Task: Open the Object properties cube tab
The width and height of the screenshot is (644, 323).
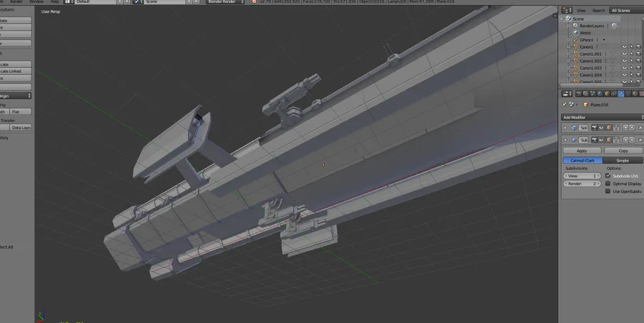Action: [x=607, y=94]
